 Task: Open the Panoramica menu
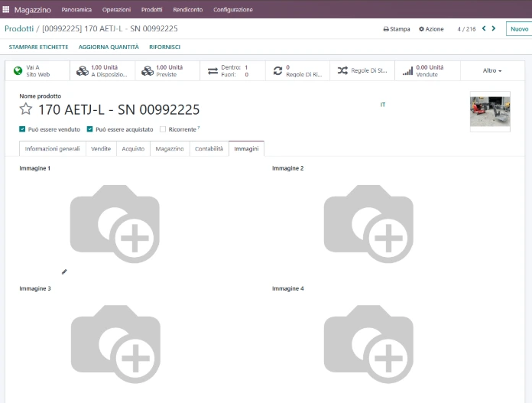tap(76, 10)
